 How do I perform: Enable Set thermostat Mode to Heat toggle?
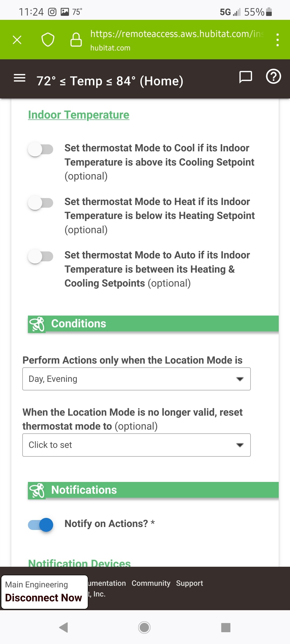click(41, 203)
